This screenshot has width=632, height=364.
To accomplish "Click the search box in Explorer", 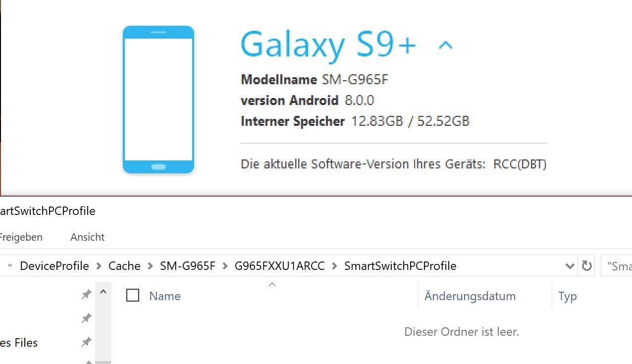I will point(617,266).
